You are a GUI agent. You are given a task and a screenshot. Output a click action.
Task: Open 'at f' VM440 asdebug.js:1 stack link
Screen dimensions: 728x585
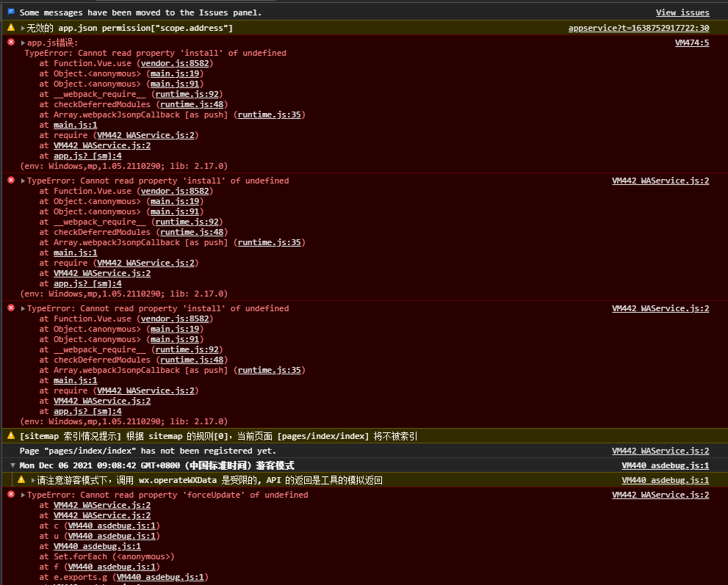click(x=112, y=567)
